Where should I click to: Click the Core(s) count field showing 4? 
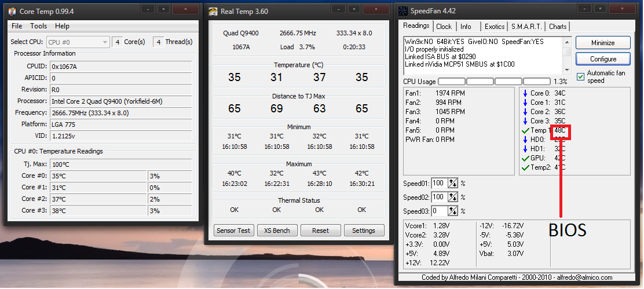point(118,42)
